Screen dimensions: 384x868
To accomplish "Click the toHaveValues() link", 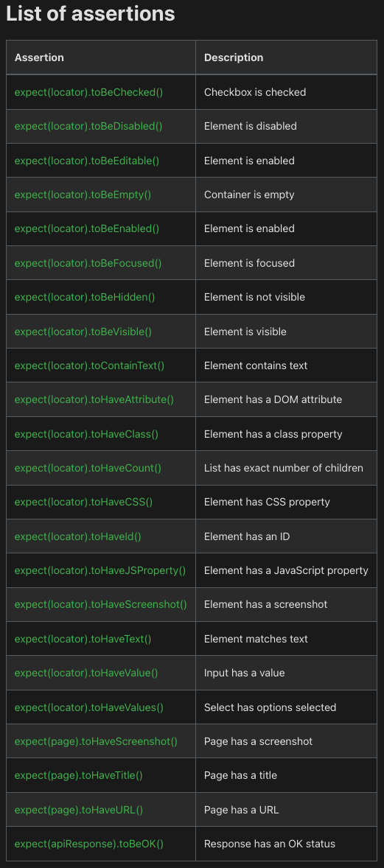I will 89,707.
